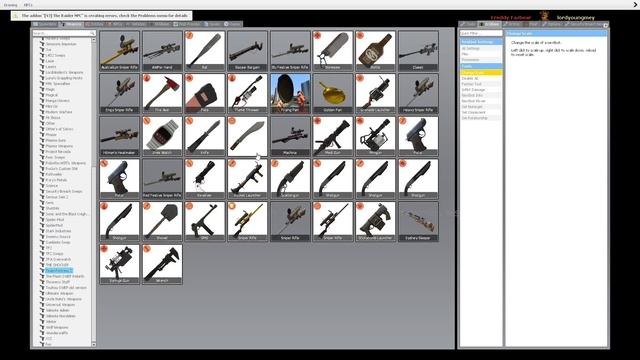Open the Security Breach Sweps category
The width and height of the screenshot is (640, 360).
[x=64, y=191]
